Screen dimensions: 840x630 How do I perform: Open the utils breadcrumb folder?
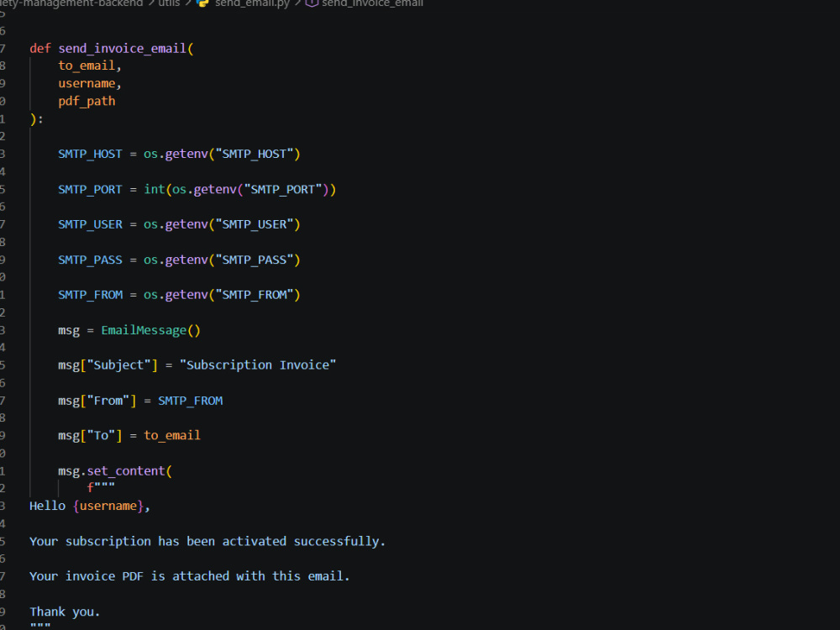click(169, 3)
